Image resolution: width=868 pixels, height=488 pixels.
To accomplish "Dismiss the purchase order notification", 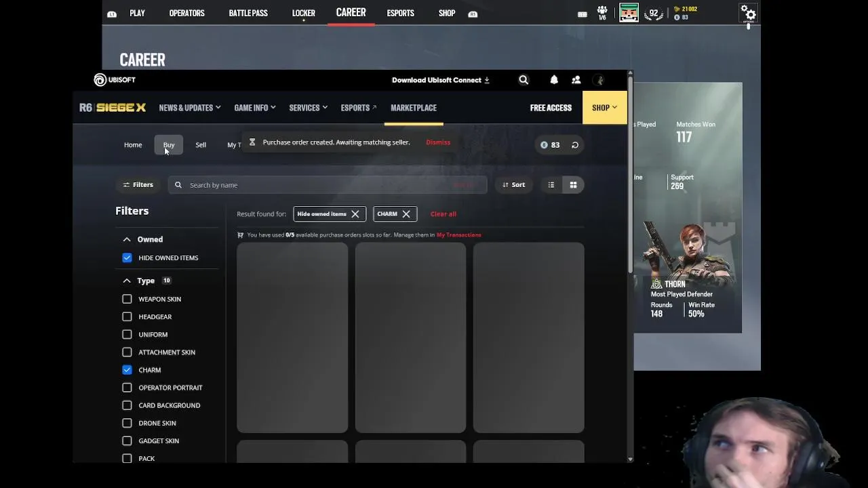I will 438,142.
